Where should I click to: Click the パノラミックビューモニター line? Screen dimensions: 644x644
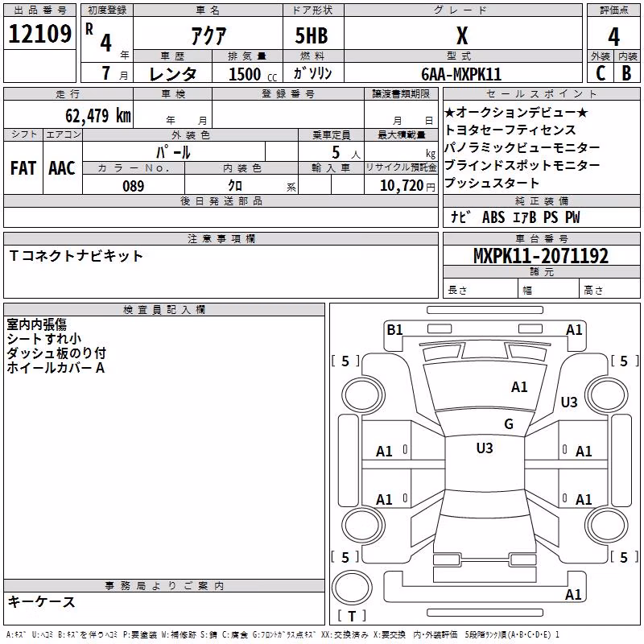click(x=522, y=147)
